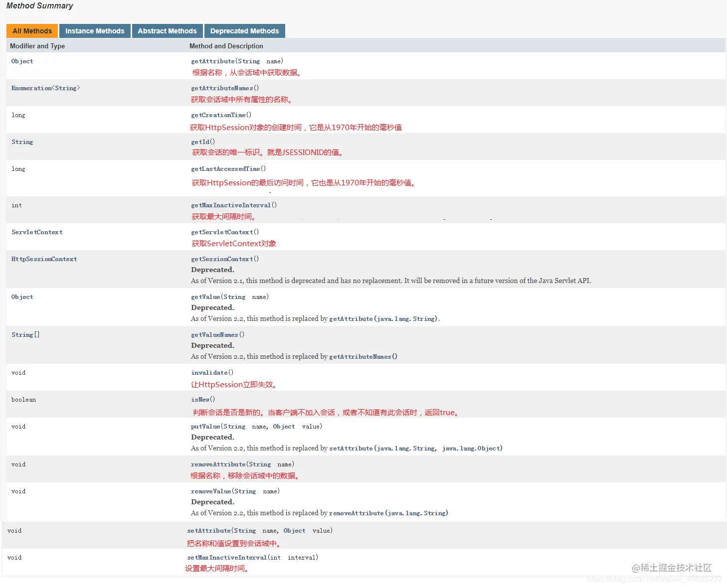Switch to Abstract Methods tab
The height and width of the screenshot is (588, 727).
167,31
